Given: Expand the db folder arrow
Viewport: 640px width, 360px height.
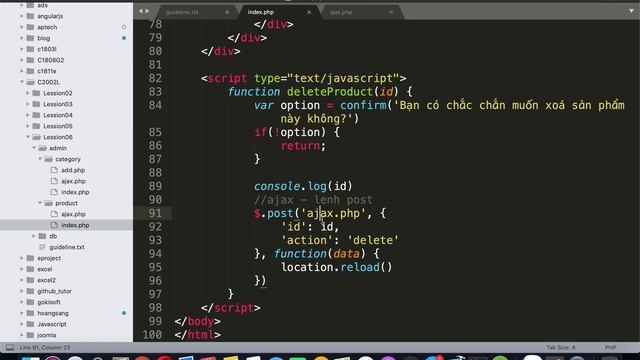Looking at the screenshot, I should (34, 236).
